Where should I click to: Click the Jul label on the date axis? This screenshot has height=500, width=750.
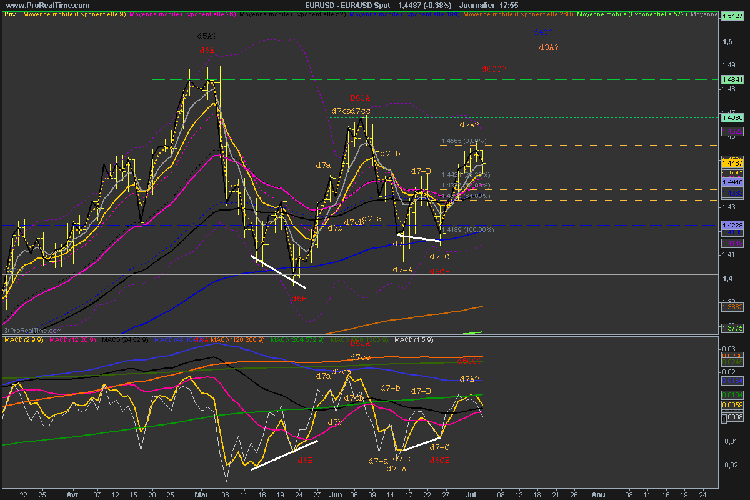tap(471, 493)
